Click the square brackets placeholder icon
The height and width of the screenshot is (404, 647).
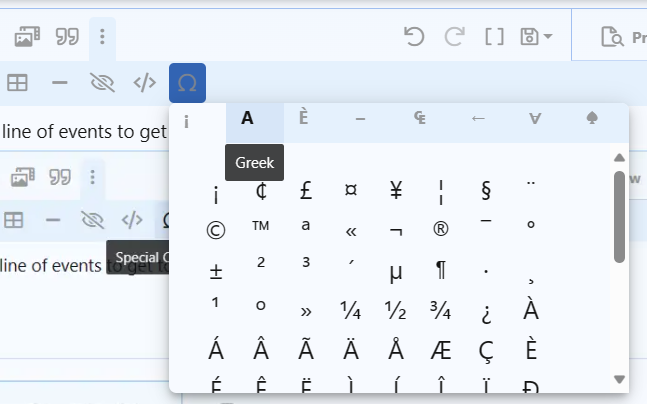pos(494,37)
